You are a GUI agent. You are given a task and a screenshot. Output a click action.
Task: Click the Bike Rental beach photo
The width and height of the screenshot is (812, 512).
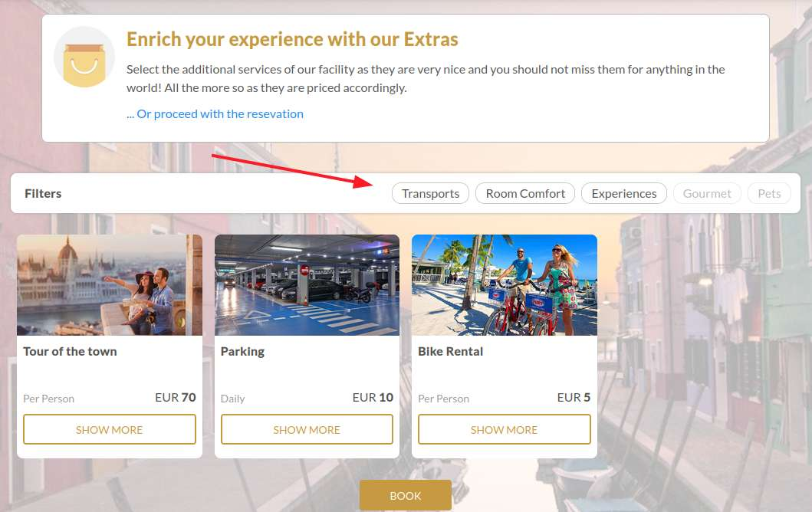(505, 285)
